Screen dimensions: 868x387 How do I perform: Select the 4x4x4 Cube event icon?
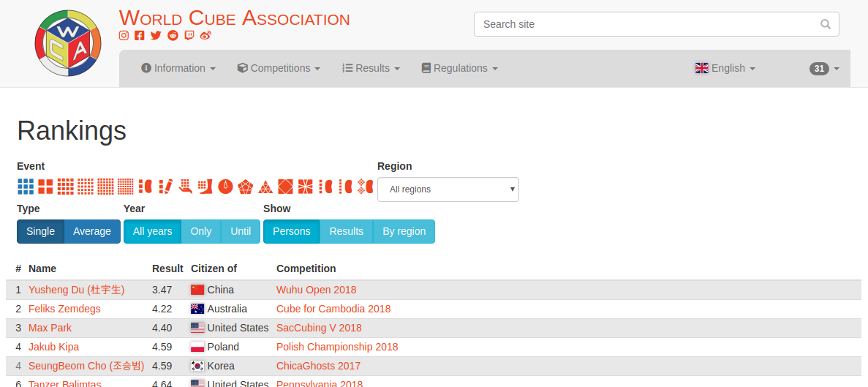coord(65,187)
